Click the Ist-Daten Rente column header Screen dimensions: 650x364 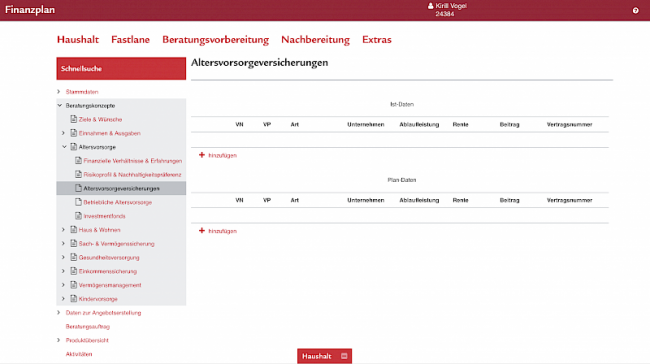pos(460,124)
